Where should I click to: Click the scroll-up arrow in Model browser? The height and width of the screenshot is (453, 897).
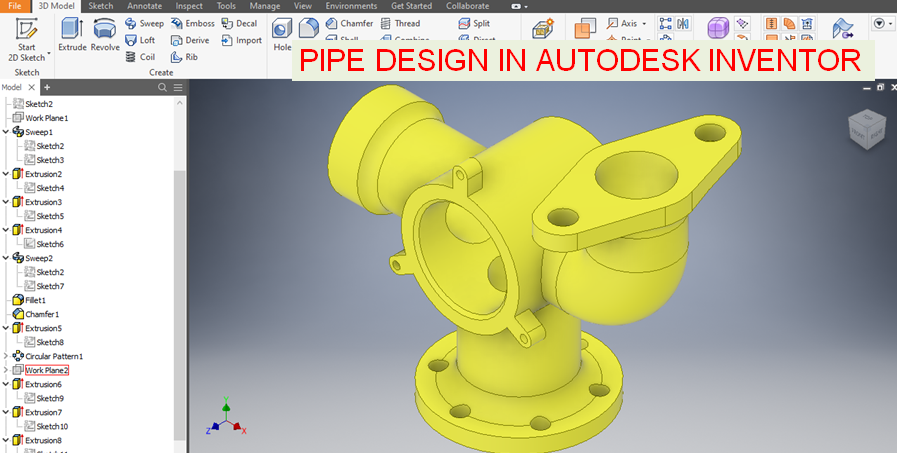(180, 103)
